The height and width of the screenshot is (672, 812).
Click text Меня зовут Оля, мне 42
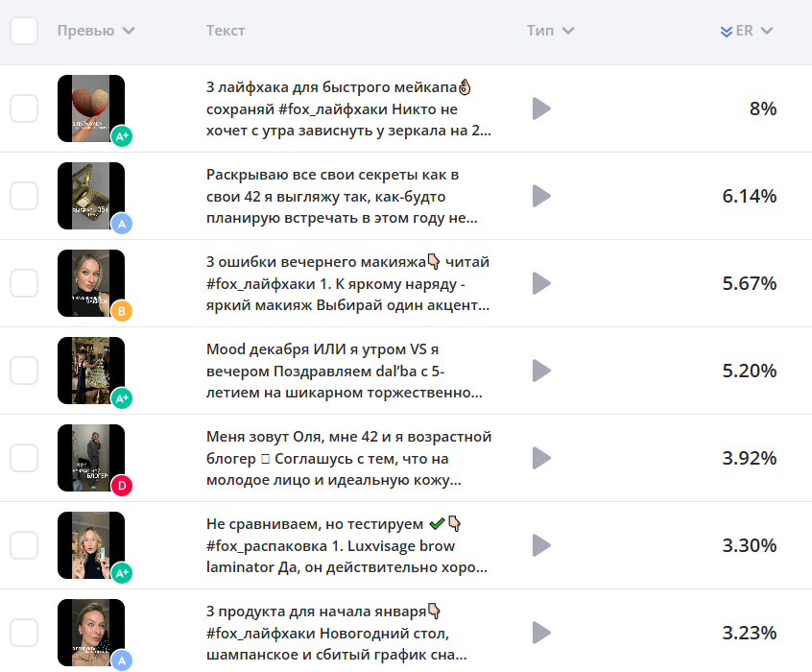[292, 437]
